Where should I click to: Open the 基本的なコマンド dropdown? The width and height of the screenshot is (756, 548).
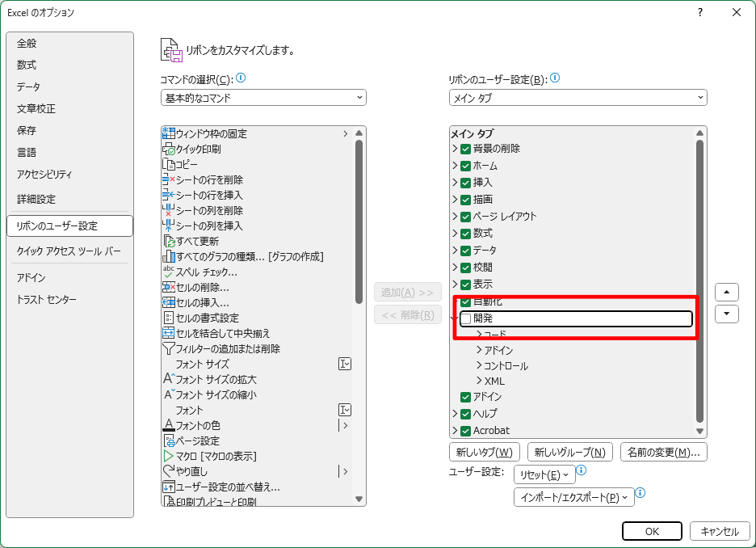point(263,98)
